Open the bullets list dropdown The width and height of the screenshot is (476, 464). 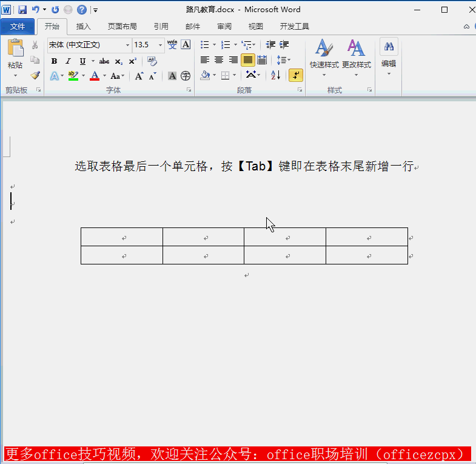coord(214,45)
